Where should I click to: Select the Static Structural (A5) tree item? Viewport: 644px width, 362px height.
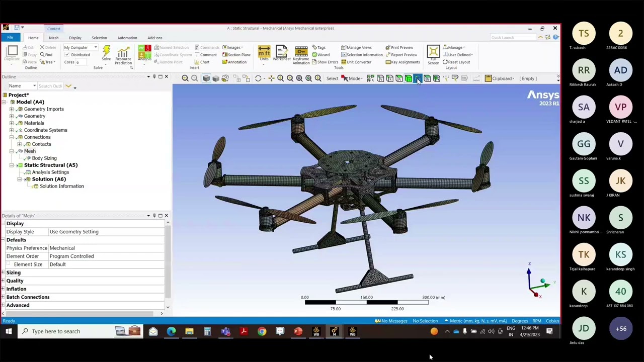[51, 165]
